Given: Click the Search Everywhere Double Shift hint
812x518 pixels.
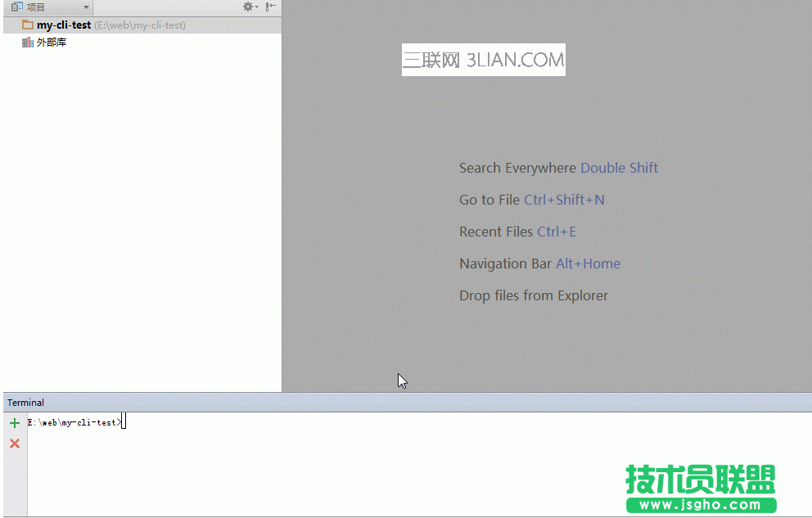Looking at the screenshot, I should [558, 168].
